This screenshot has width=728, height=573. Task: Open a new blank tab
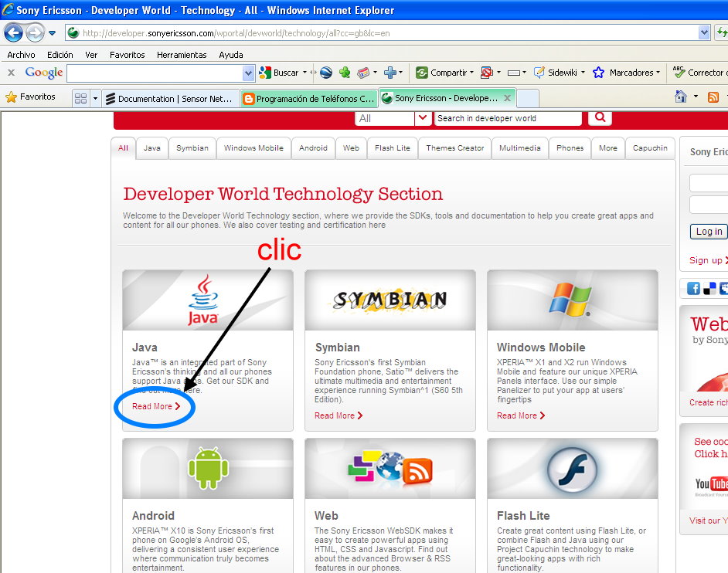tap(527, 98)
